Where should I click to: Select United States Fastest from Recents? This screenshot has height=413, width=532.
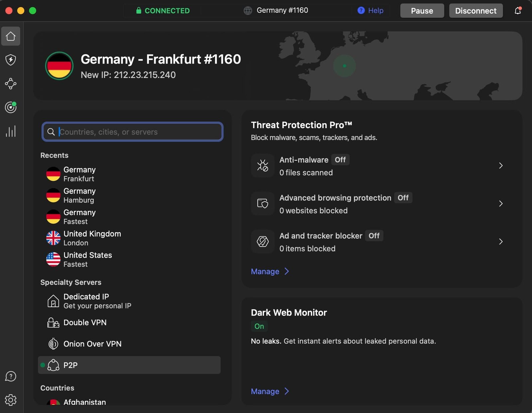click(x=130, y=259)
